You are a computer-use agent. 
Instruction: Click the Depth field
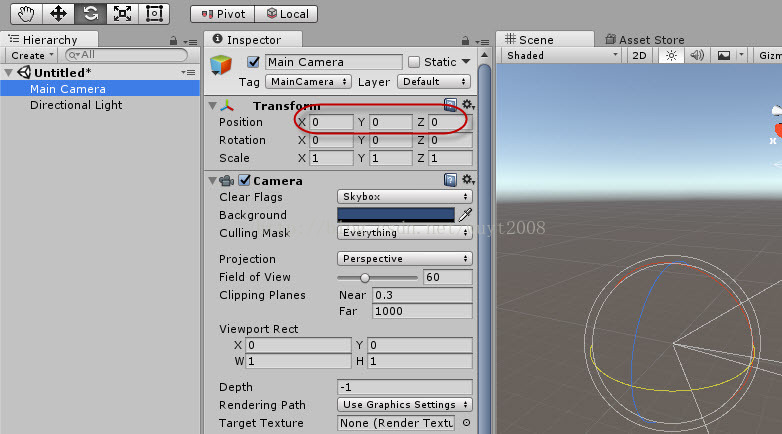click(x=404, y=387)
